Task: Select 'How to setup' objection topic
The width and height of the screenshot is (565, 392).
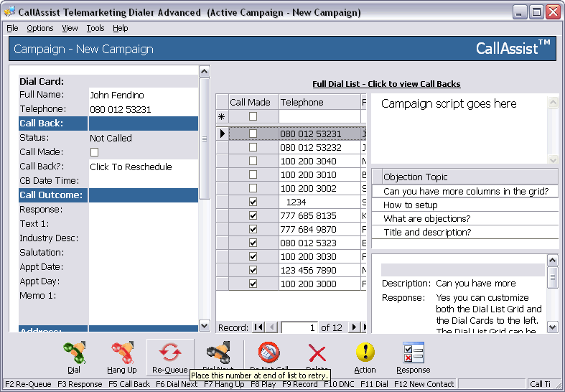Action: (x=411, y=205)
